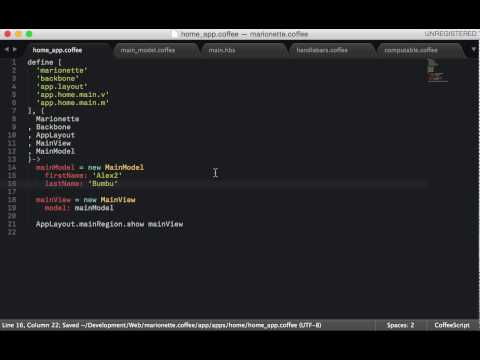
Task: Click the MainView parameter on line 11
Action: pyautogui.click(x=53, y=143)
